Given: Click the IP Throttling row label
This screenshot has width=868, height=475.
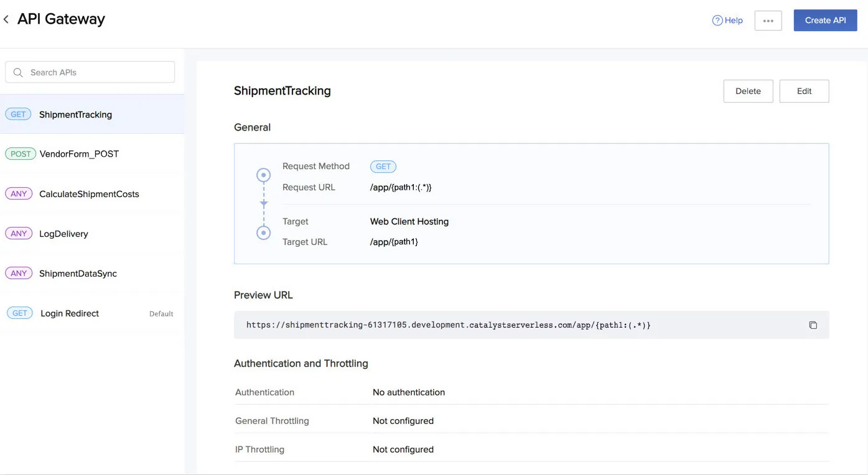Looking at the screenshot, I should 259,450.
